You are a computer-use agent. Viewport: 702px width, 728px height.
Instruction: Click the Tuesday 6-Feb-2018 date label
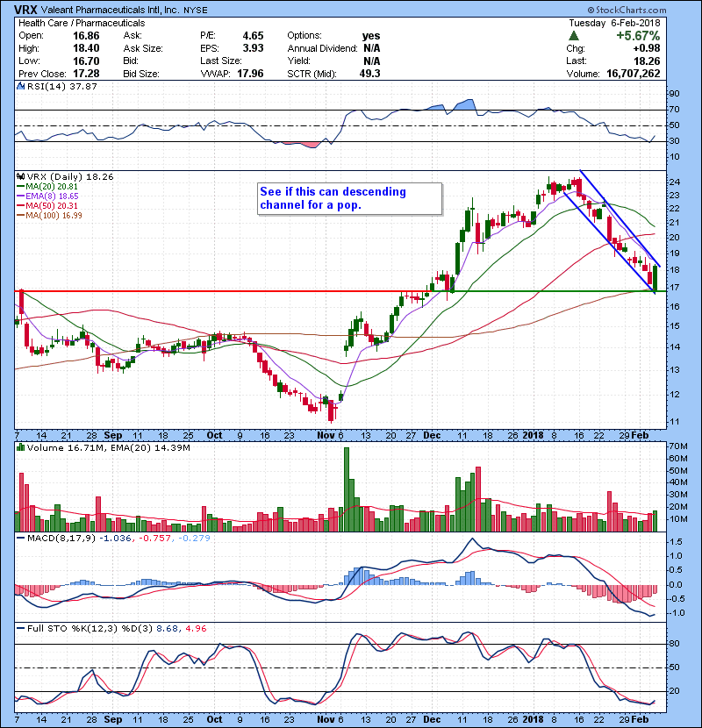614,23
